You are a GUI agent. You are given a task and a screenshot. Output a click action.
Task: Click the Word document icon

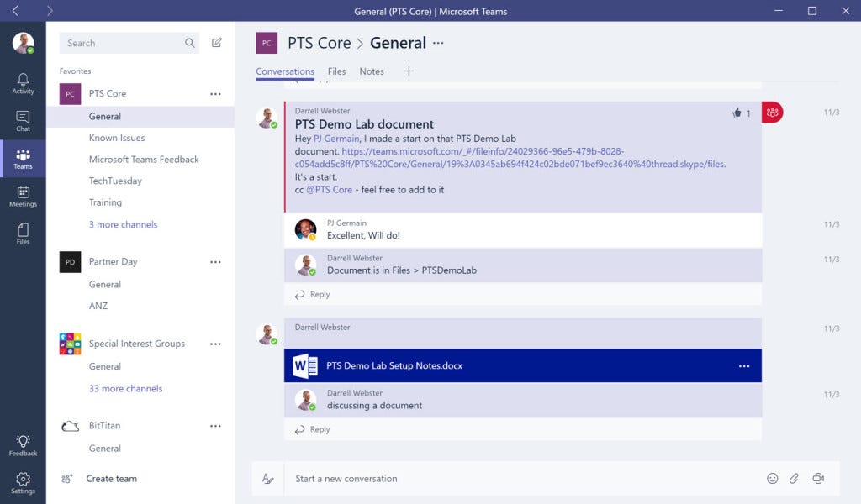click(305, 365)
